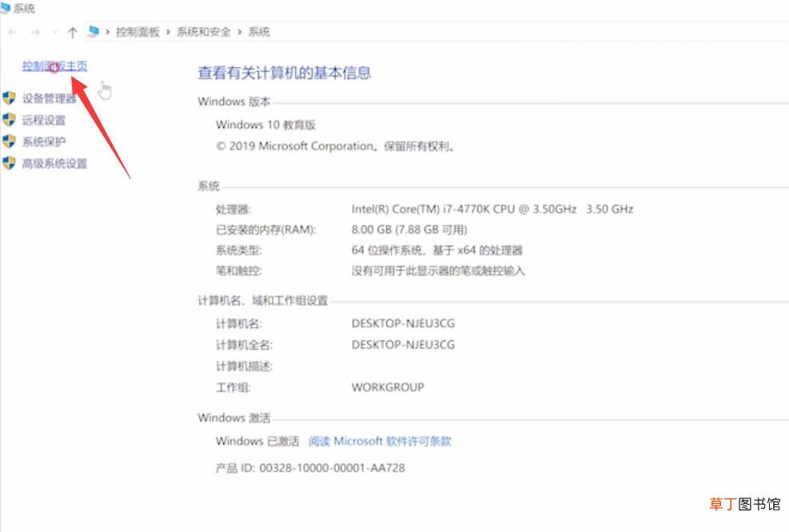Click full name value DESKTOP-NJEU3CG beside 计算机全名

403,344
